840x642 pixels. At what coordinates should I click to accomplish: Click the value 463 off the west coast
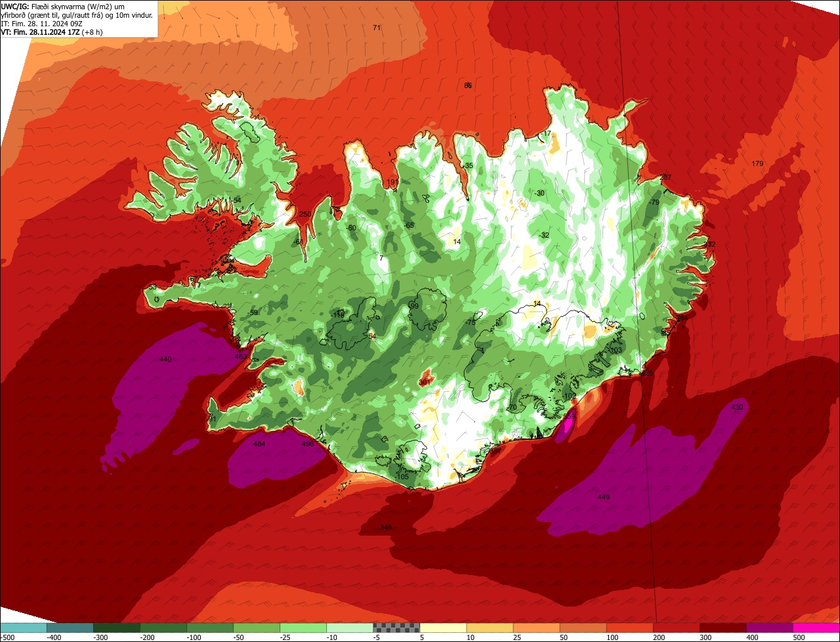(x=241, y=356)
